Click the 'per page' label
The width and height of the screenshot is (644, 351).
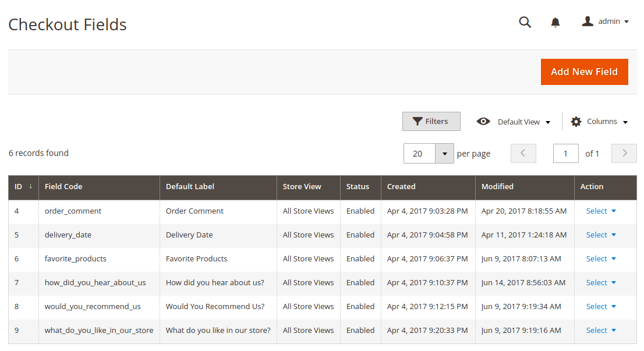click(x=473, y=154)
